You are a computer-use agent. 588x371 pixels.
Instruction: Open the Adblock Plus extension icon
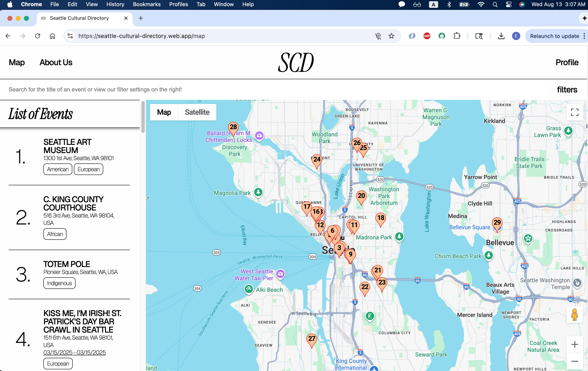(x=427, y=36)
